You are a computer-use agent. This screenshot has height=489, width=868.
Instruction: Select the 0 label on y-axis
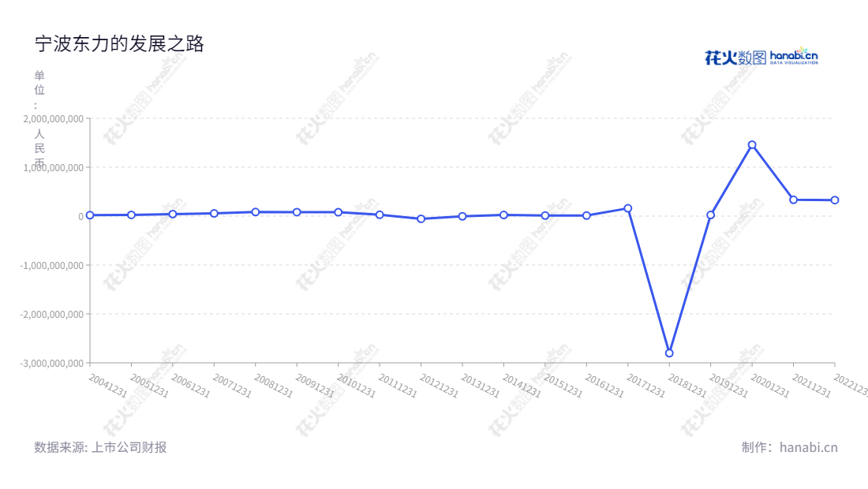coord(80,216)
